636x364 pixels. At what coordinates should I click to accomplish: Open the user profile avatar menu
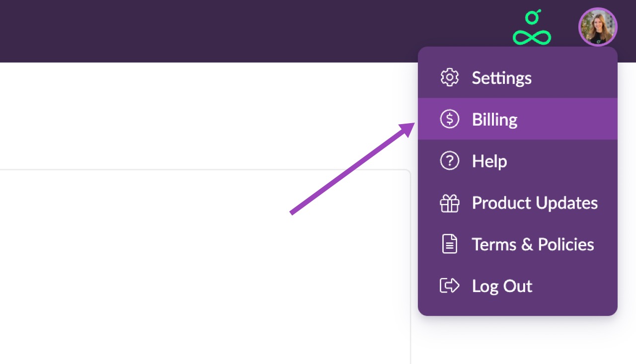click(598, 27)
